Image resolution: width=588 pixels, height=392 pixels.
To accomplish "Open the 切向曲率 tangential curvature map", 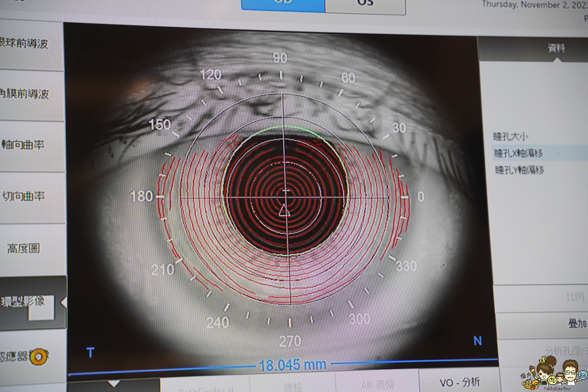I will pyautogui.click(x=26, y=196).
